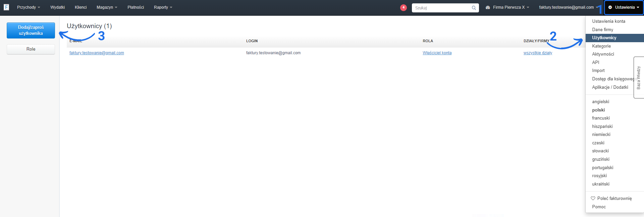The height and width of the screenshot is (217, 644).
Task: Toggle the Ustawienia settings dropdown
Action: pyautogui.click(x=624, y=7)
